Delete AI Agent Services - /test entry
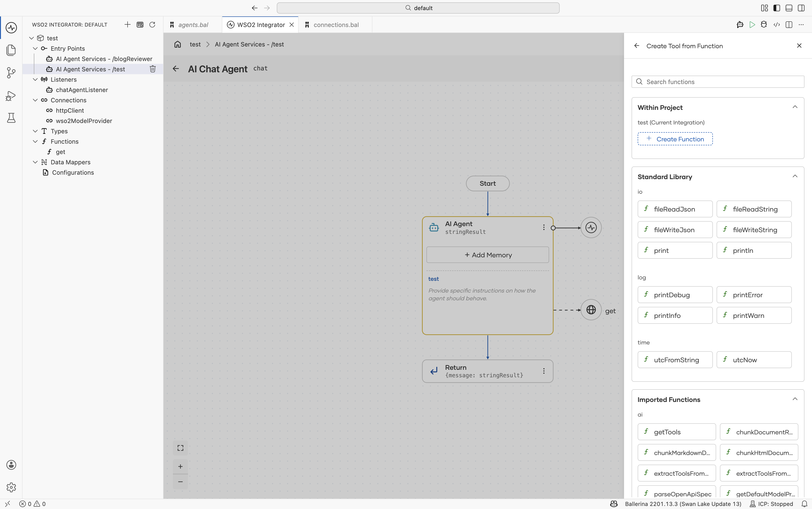Viewport: 812px width, 509px height. [152, 69]
